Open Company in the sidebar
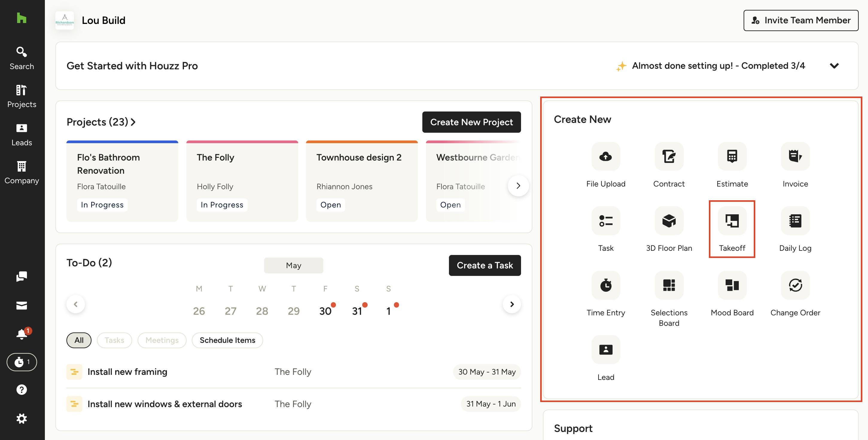 [x=22, y=172]
